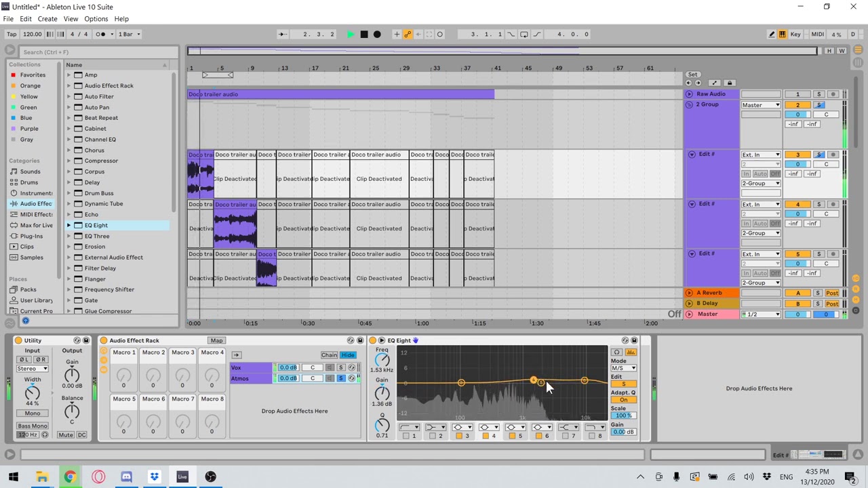This screenshot has height=488, width=868.
Task: Open Discord from the taskbar
Action: pos(126,476)
